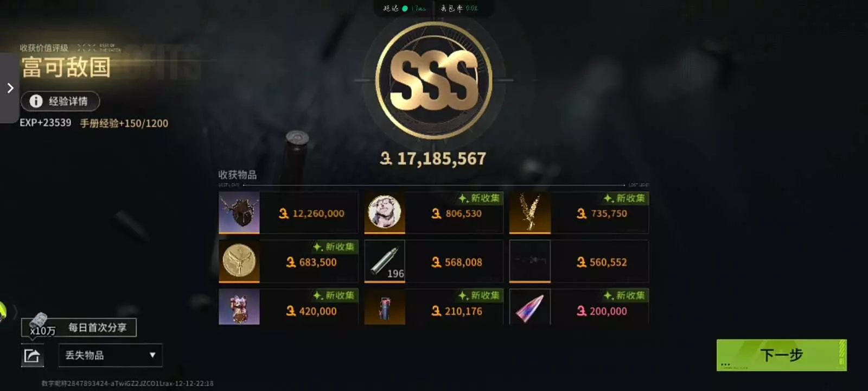Open the 经验详情 info button

coord(60,101)
